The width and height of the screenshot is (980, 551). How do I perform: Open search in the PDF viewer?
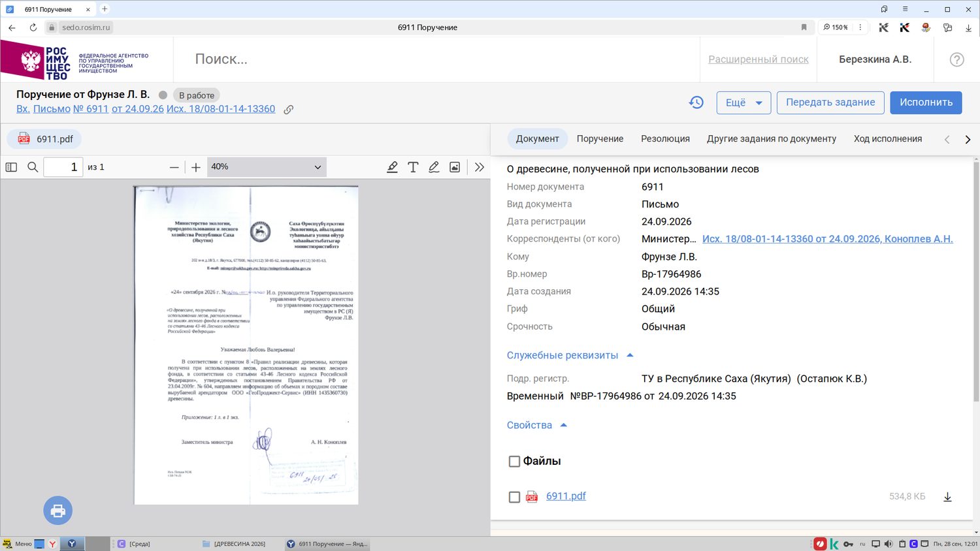click(33, 167)
